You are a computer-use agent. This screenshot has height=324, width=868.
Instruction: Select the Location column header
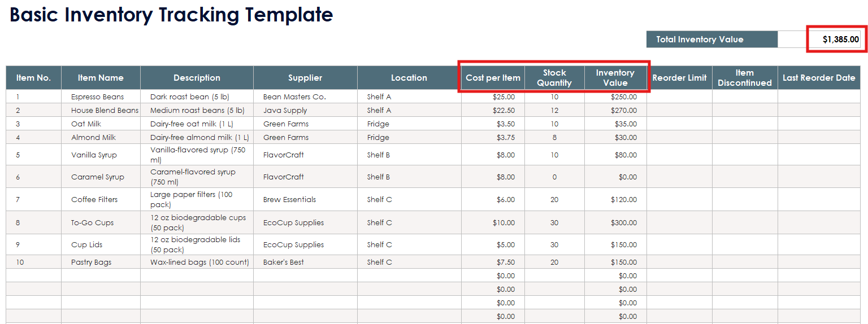[x=409, y=78]
